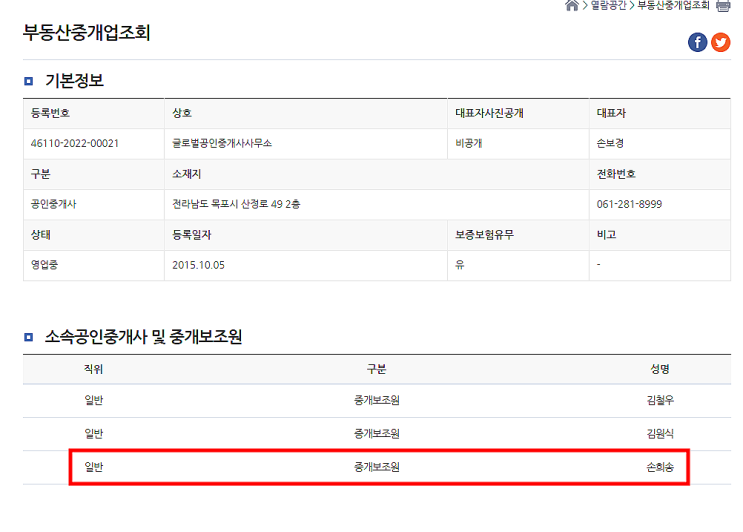Click the 영업중 status cell
This screenshot has height=532, width=743.
coord(94,265)
